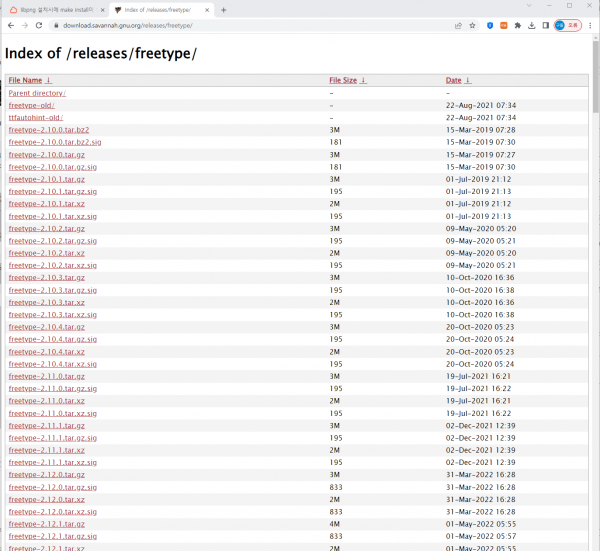Open the extensions puzzle menu
The image size is (600, 551).
click(x=518, y=26)
